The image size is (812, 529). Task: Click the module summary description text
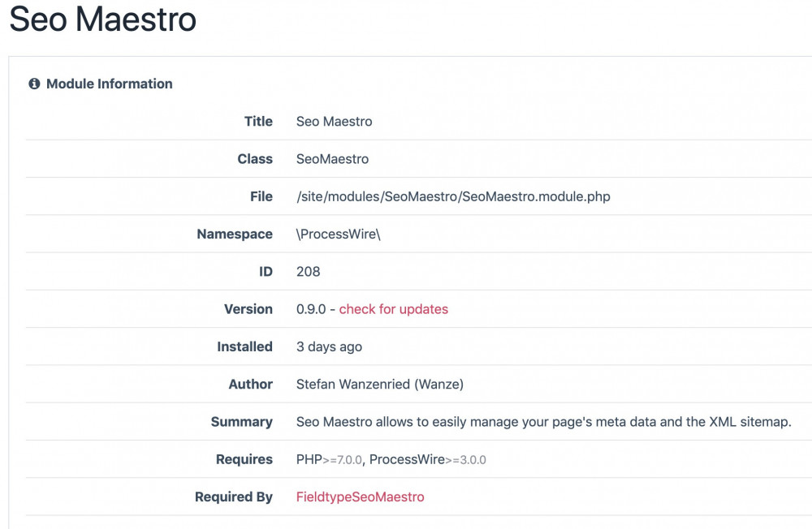543,422
